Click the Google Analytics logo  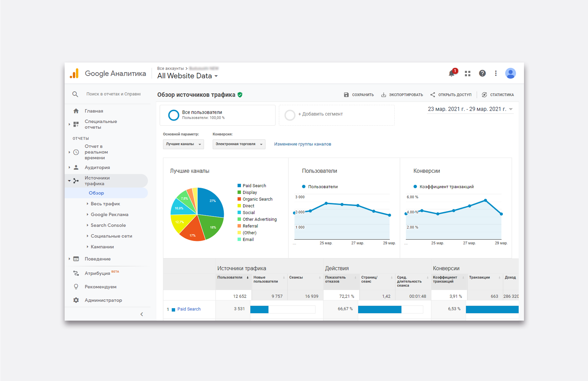click(x=74, y=74)
